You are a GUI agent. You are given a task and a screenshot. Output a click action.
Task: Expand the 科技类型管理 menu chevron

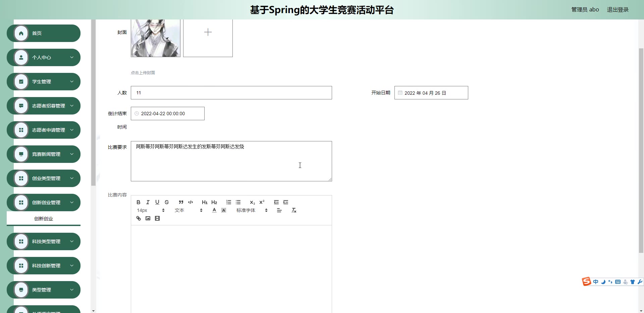pyautogui.click(x=72, y=241)
